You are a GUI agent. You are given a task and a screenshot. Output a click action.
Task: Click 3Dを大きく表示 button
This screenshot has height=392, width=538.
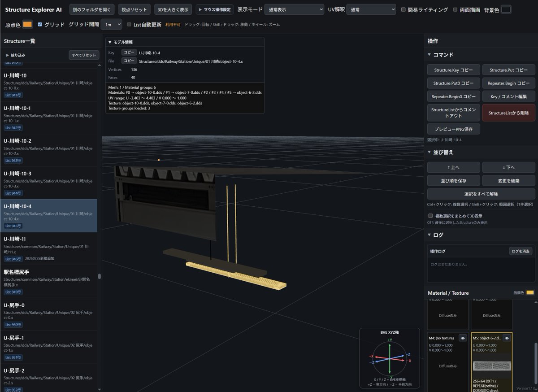[173, 9]
